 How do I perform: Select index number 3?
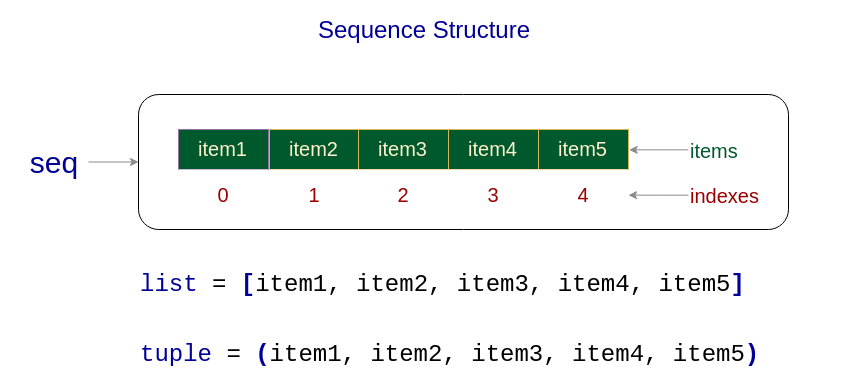click(493, 195)
